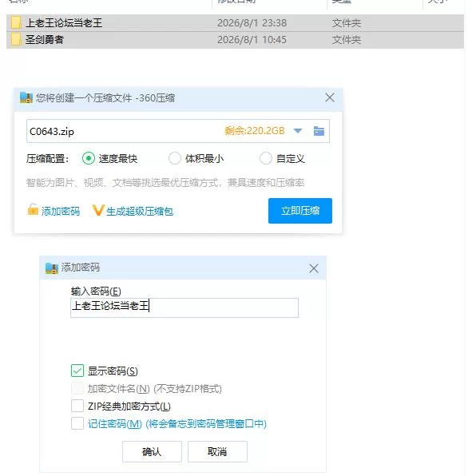Click the 360压缩 icon in create dialog title
This screenshot has width=472, height=476.
tap(26, 97)
